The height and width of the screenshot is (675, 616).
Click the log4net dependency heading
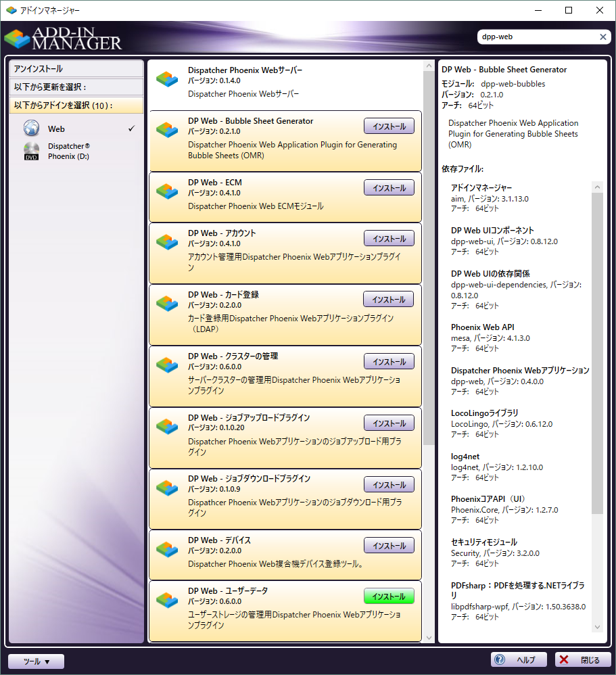465,457
